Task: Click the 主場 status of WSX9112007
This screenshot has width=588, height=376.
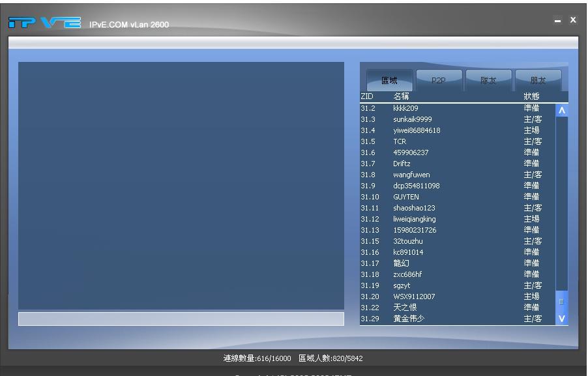Action: click(531, 296)
